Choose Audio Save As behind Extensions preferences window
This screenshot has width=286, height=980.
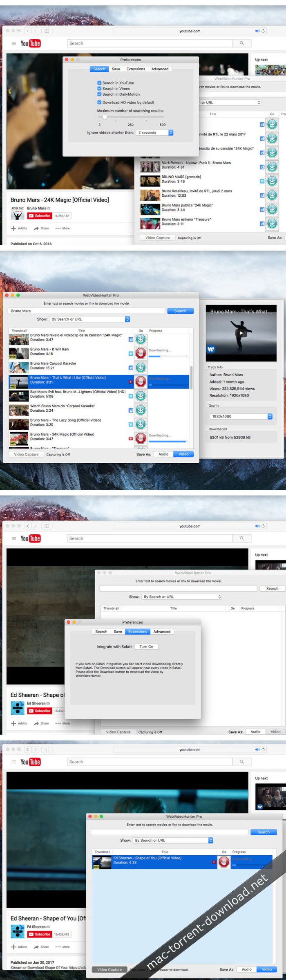tap(255, 732)
